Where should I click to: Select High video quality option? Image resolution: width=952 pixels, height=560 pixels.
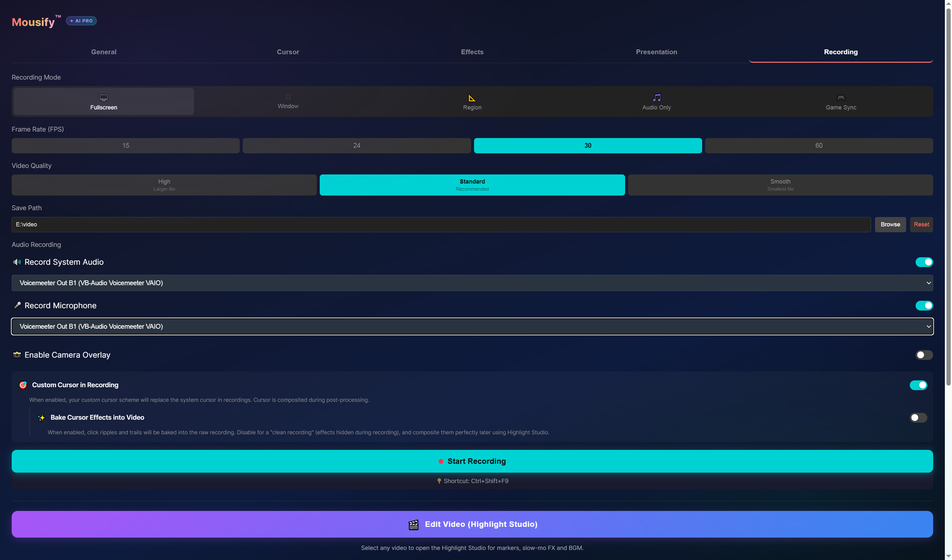164,185
